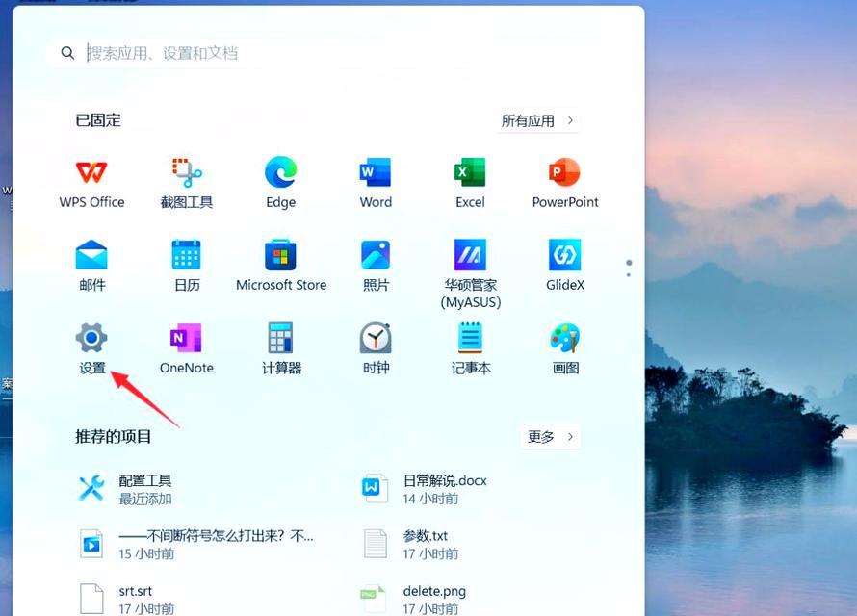The width and height of the screenshot is (857, 616).
Task: Open the Calculator (计算器)
Action: [281, 349]
